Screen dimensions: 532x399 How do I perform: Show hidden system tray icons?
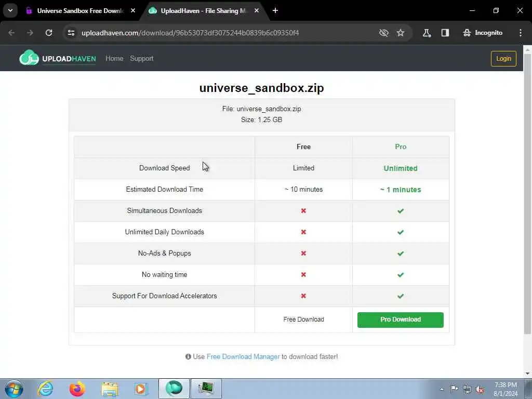pyautogui.click(x=442, y=389)
